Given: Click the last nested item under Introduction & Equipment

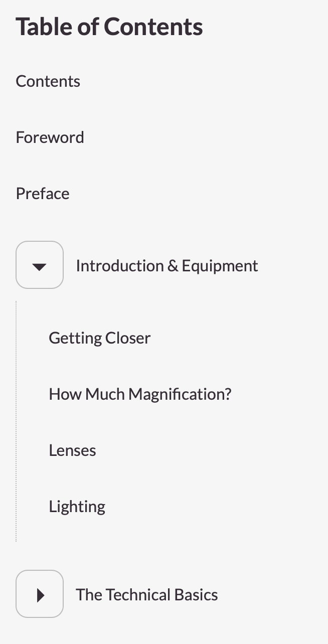Looking at the screenshot, I should [77, 506].
